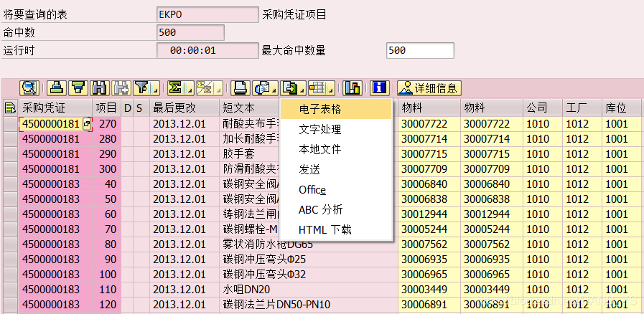Image resolution: width=644 pixels, height=314 pixels.
Task: Click 雾状消防水枪DG65 cell
Action: click(309, 244)
